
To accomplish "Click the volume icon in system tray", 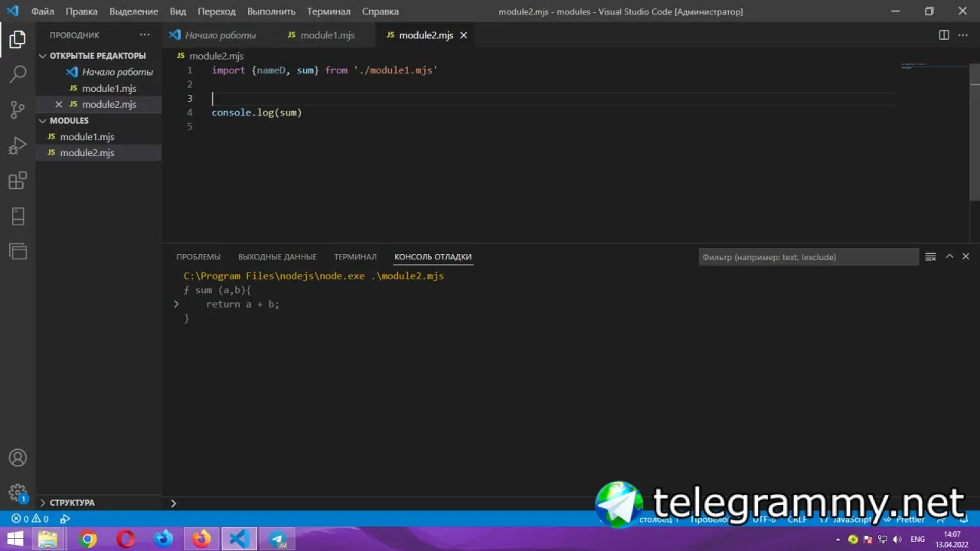I will (897, 540).
